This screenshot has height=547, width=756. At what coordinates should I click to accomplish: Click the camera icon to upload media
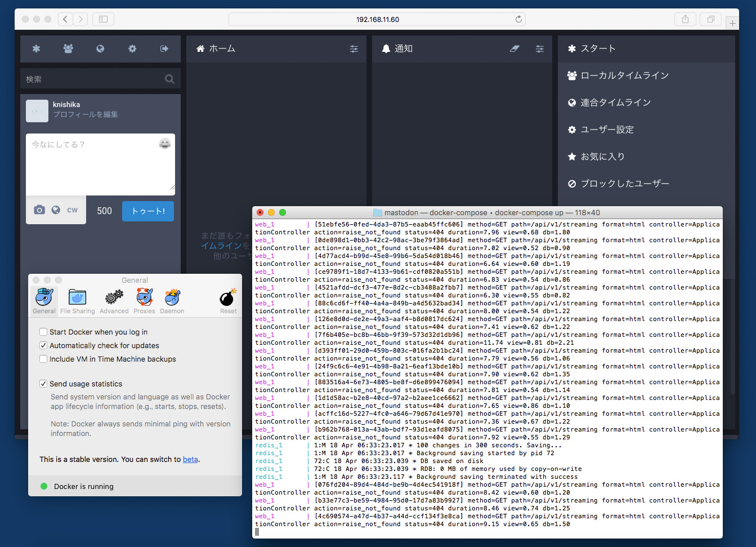(x=39, y=210)
